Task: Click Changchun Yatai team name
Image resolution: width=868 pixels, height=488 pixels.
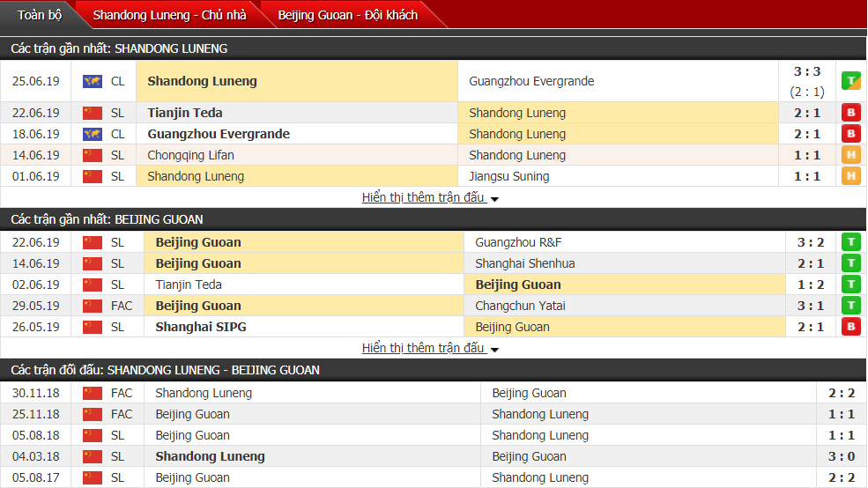Action: pos(520,306)
